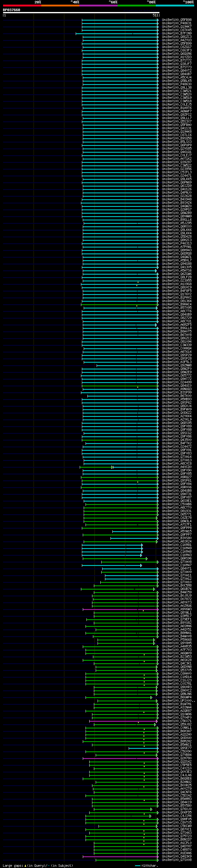The width and height of the screenshot is (197, 868).
Task: Select hit UniRef100_Q84KI9
Action: coord(177,802)
